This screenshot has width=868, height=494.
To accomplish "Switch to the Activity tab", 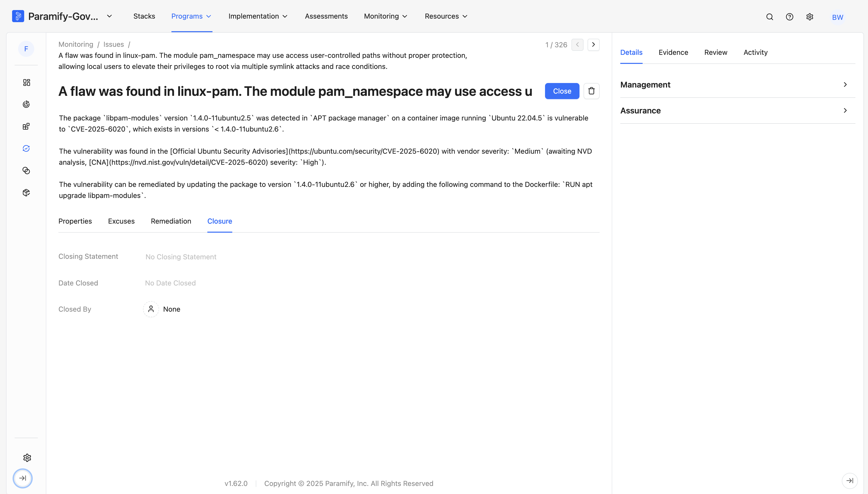I will (x=755, y=52).
